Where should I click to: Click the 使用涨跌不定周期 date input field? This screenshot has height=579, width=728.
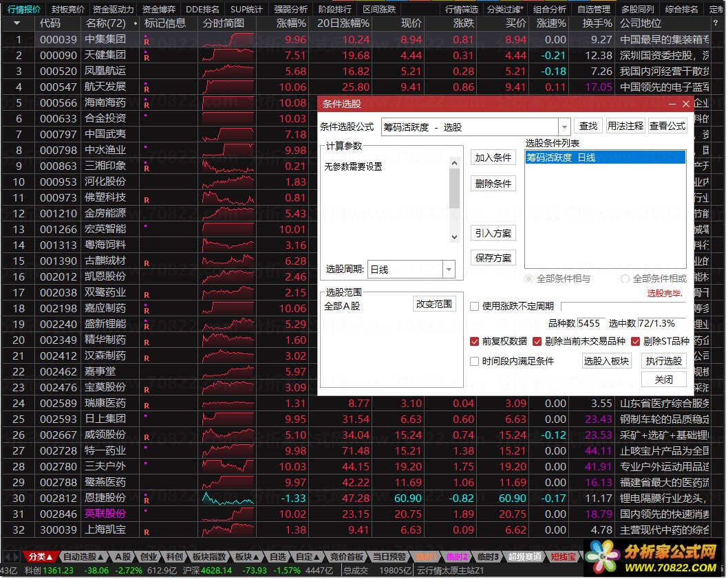[625, 306]
